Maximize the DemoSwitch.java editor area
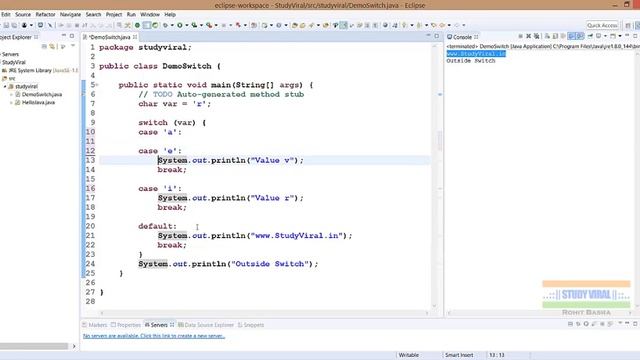 point(436,36)
